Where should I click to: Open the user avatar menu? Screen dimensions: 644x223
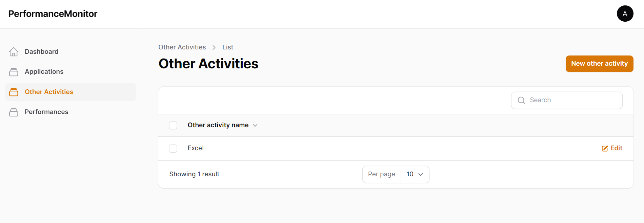pyautogui.click(x=625, y=14)
